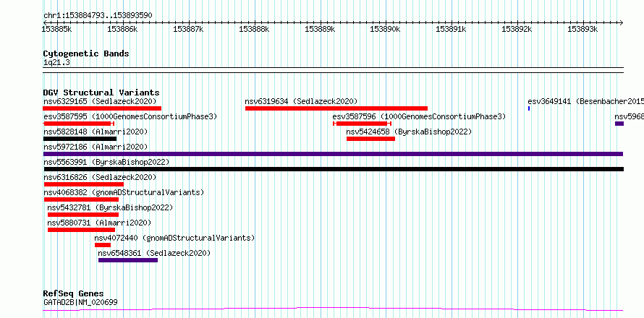Open first esv3587595 (1000GenomesConsortiumPhase3) label
The width and height of the screenshot is (644, 318).
130,116
